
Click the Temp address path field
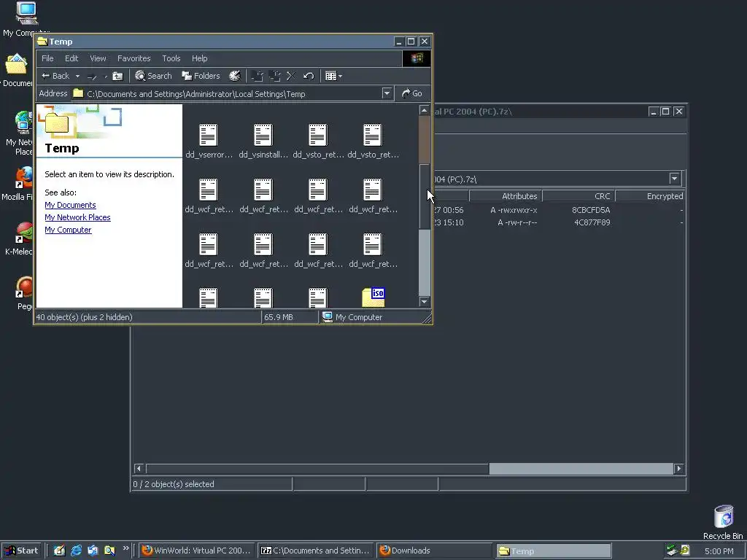click(x=227, y=94)
